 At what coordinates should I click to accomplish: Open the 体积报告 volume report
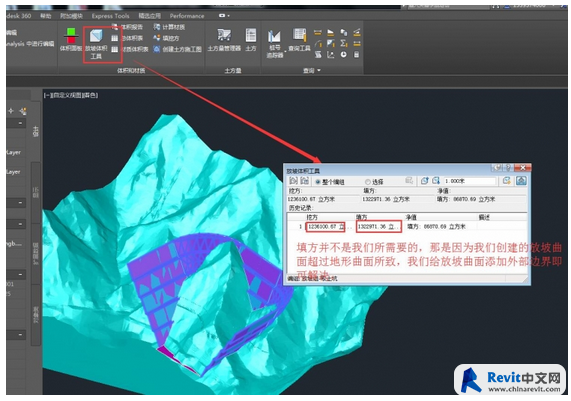click(x=128, y=27)
